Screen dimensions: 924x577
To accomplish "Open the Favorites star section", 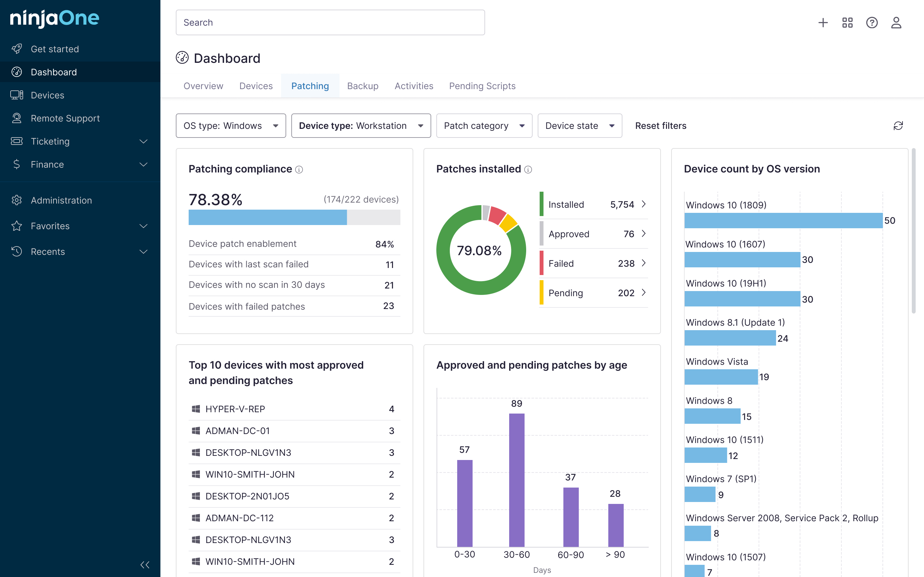I will pos(17,226).
